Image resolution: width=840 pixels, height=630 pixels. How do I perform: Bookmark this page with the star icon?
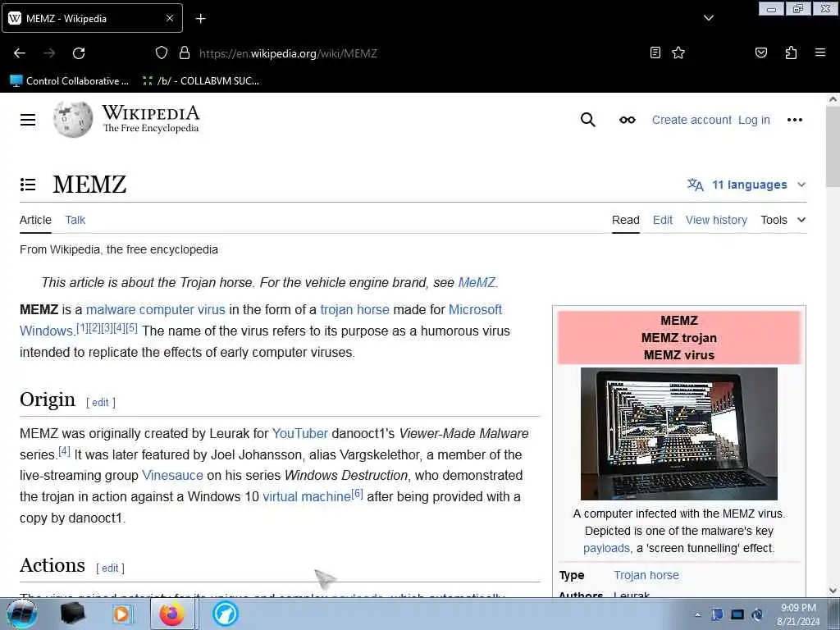(x=678, y=52)
